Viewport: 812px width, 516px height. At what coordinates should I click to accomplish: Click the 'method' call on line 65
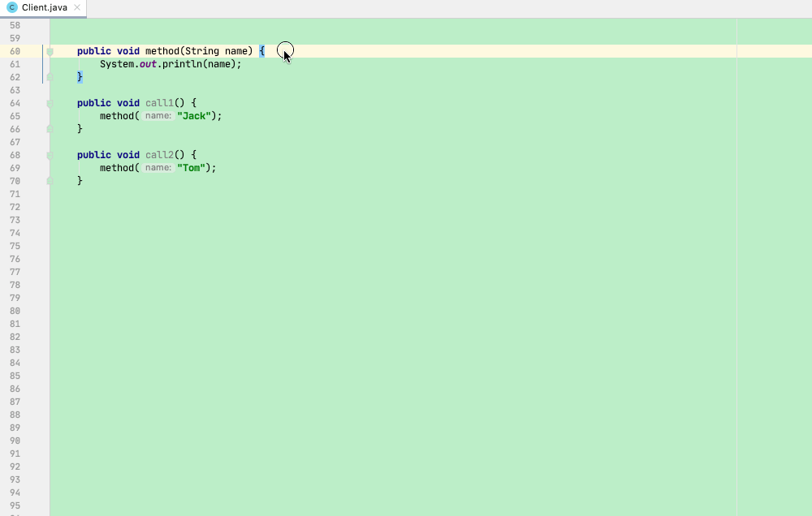117,116
